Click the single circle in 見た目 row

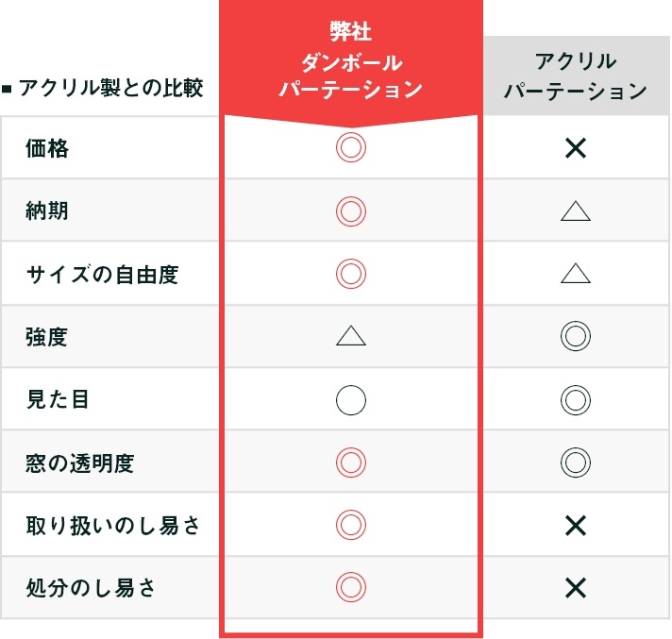(350, 400)
